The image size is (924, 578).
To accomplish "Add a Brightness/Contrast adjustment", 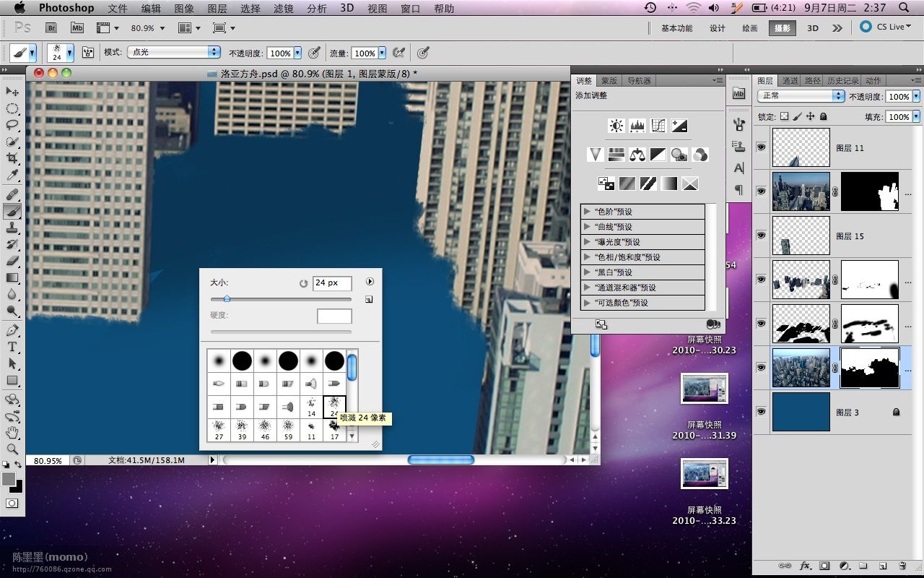I will 616,126.
